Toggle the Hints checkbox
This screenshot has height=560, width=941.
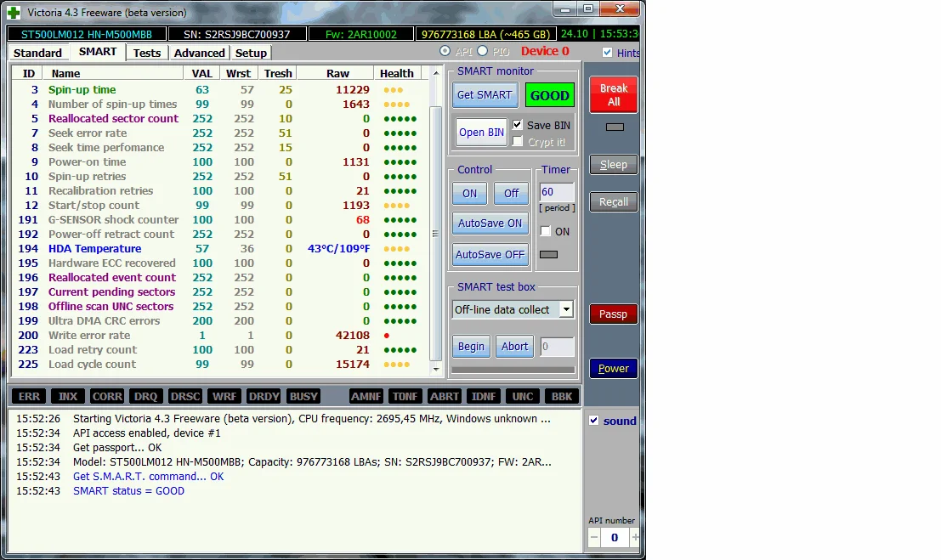click(x=607, y=52)
